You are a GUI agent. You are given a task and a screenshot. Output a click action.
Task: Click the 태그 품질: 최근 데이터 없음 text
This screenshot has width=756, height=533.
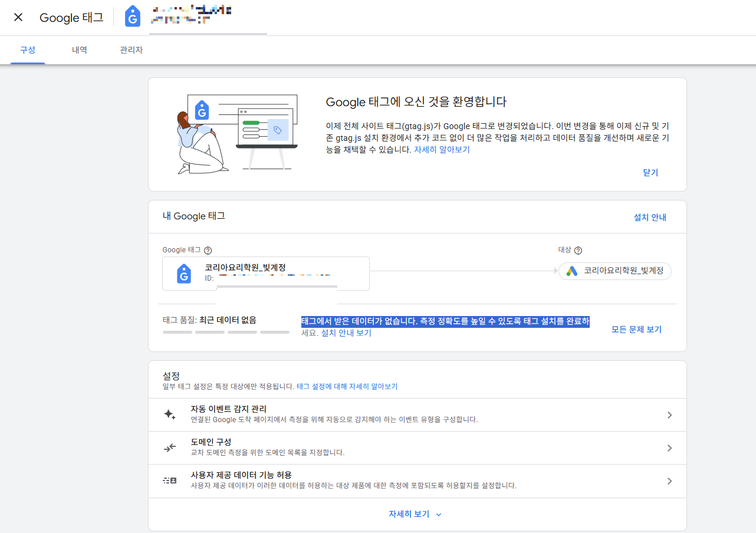coord(209,320)
